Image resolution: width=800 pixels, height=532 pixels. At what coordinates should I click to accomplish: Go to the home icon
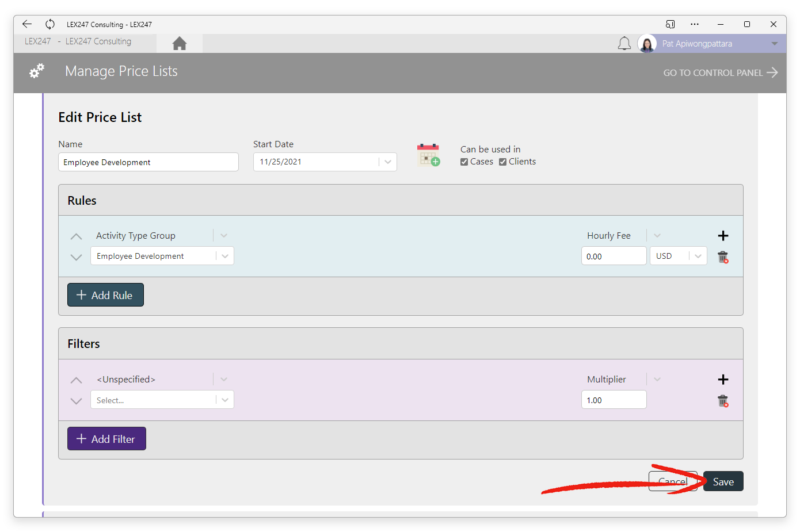(180, 43)
